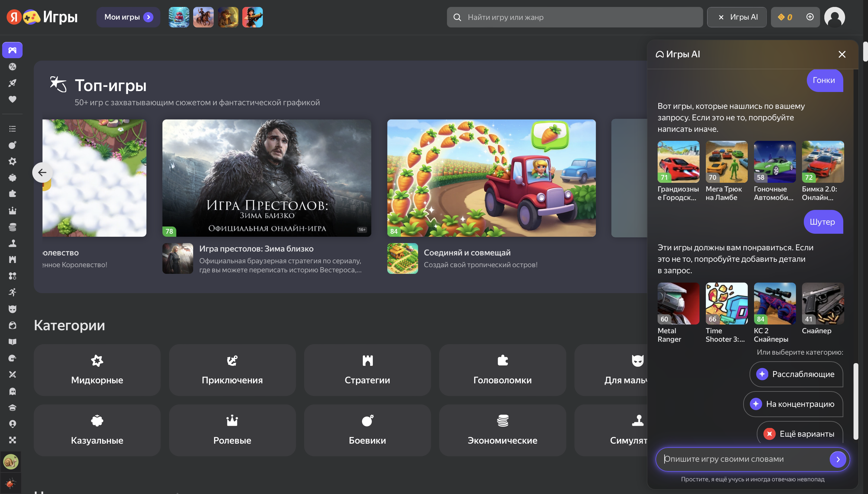The height and width of the screenshot is (494, 868).
Task: Open the Головоломки category tile
Action: (502, 370)
